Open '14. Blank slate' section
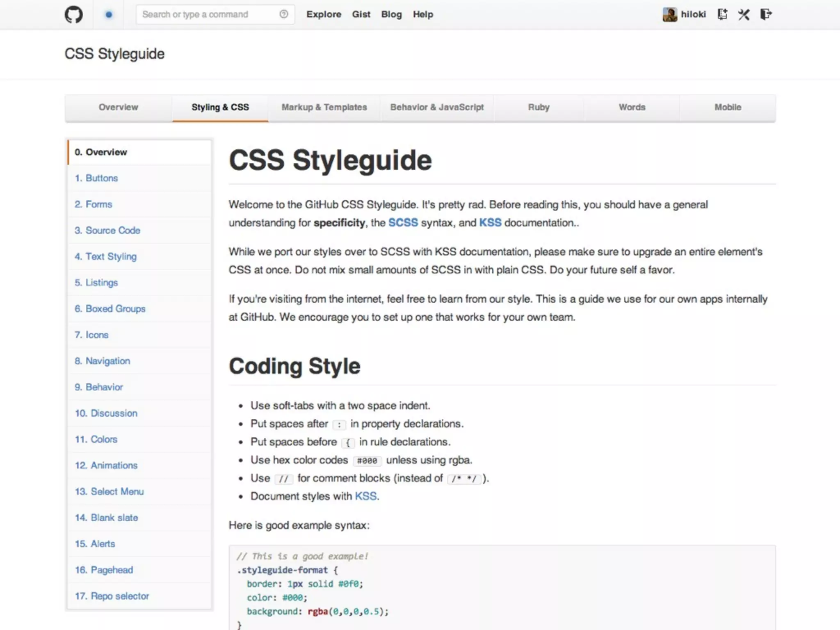Viewport: 840px width, 630px height. (139, 518)
